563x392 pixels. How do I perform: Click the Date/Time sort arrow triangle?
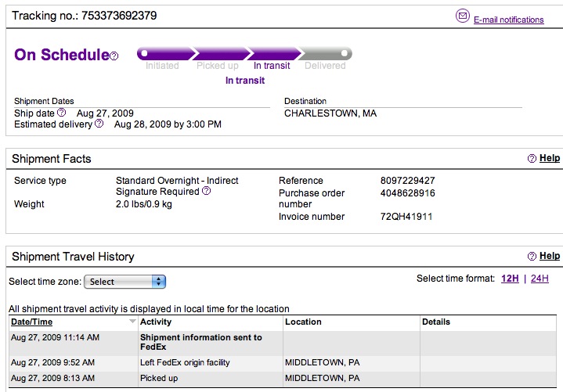(132, 321)
